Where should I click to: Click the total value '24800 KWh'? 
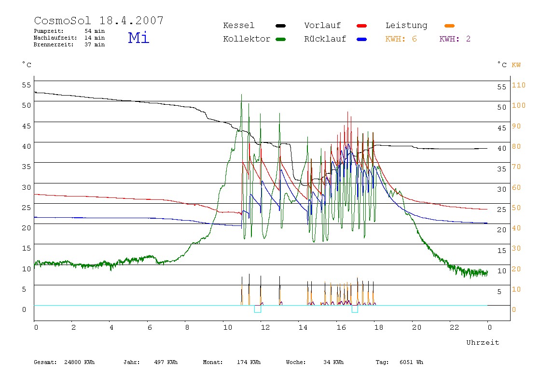click(x=79, y=362)
